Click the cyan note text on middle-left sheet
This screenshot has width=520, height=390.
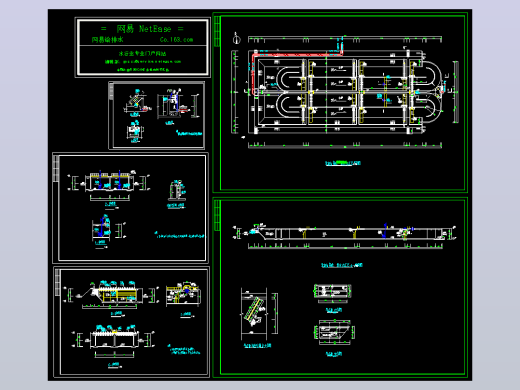pyautogui.click(x=179, y=235)
